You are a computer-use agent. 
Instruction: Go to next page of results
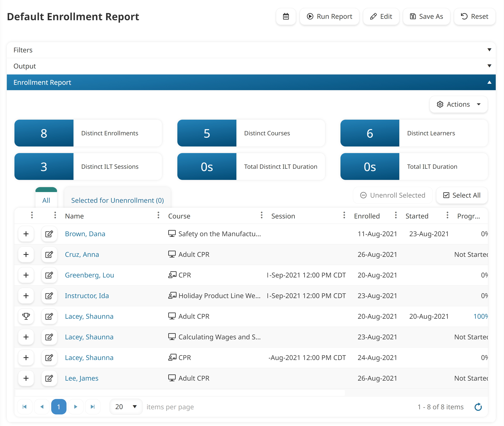tap(76, 407)
